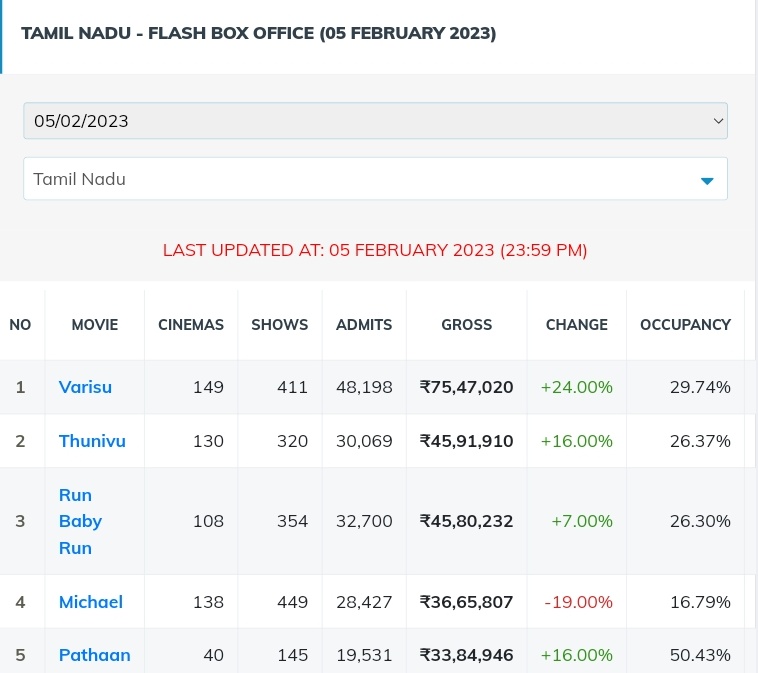Click the Last Updated At timestamp text
Viewport: 758px width, 673px height.
(x=375, y=250)
